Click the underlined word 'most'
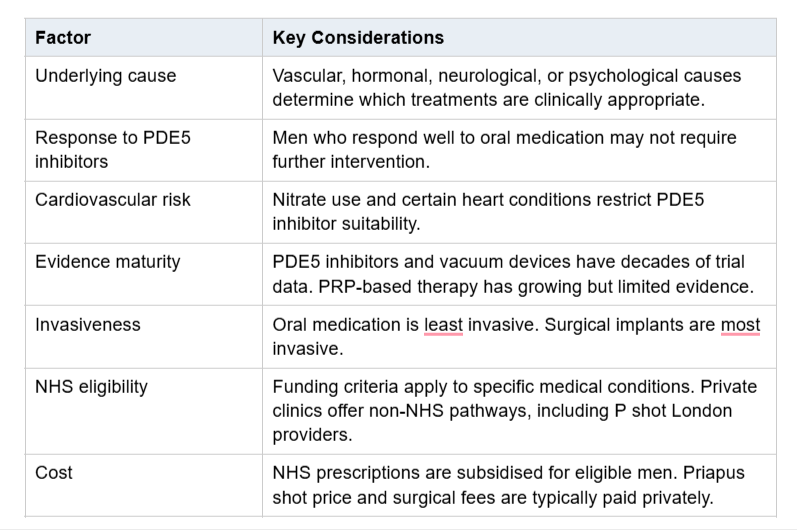This screenshot has width=797, height=530. (x=740, y=325)
